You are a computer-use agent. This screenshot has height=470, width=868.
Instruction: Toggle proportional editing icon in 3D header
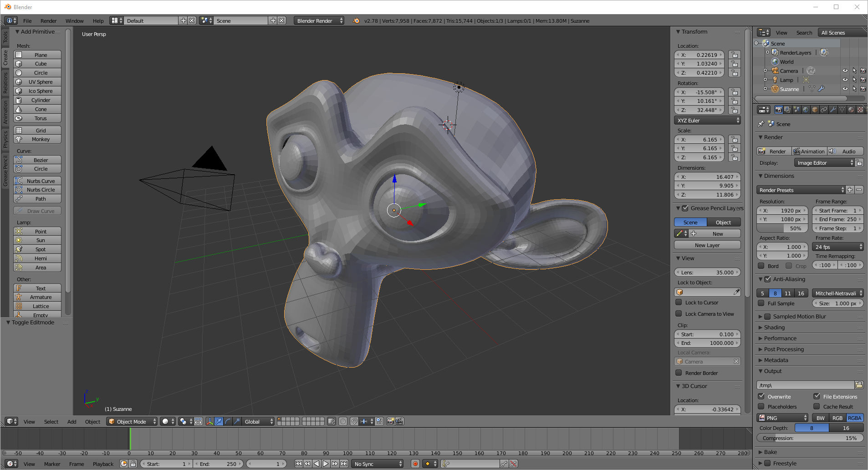[x=343, y=421]
